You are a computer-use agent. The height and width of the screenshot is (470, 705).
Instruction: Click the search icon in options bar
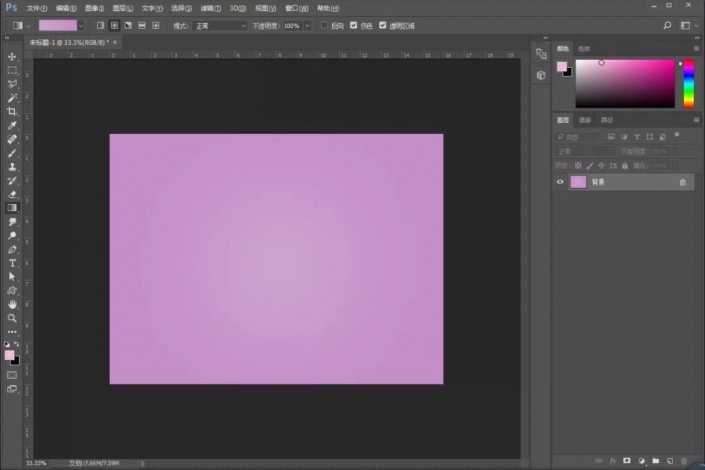(x=667, y=24)
